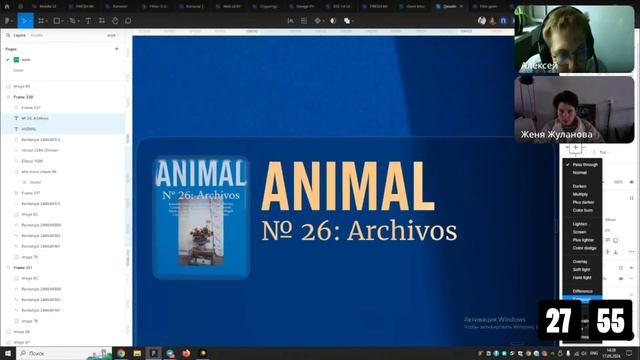Click the ANIMAL heading on canvas
This screenshot has height=360, width=640.
coord(348,186)
